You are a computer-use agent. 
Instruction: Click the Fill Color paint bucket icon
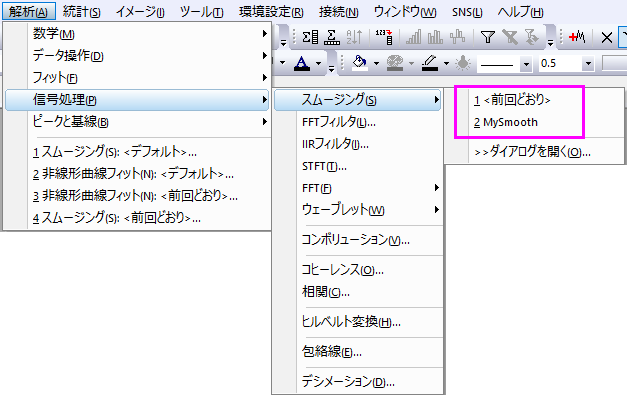tap(359, 63)
